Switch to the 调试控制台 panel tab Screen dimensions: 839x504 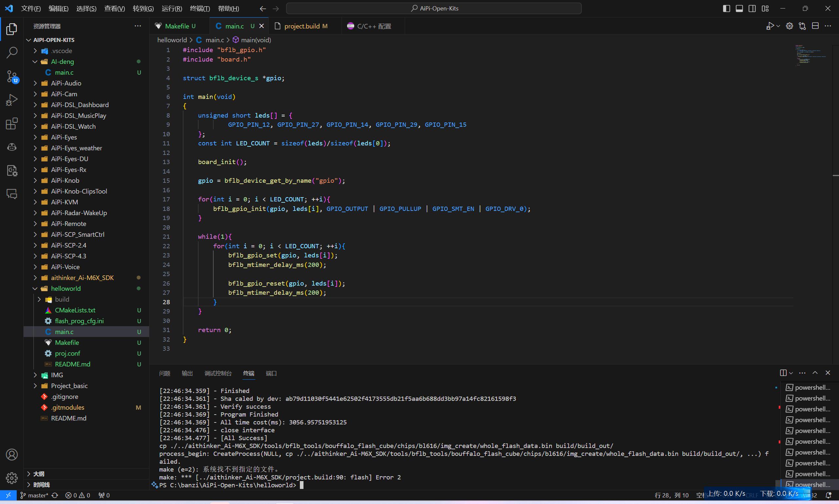click(x=218, y=373)
